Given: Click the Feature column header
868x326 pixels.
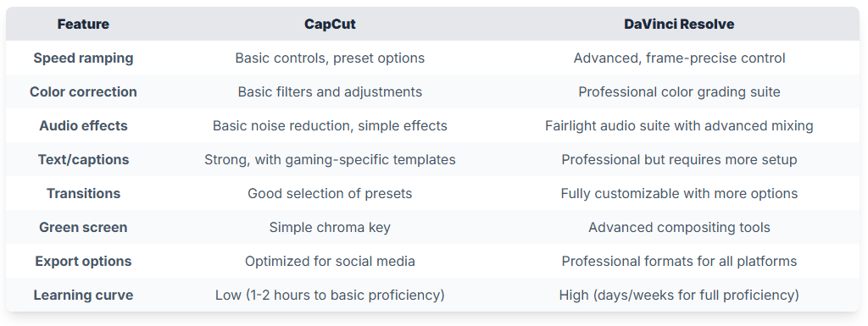Looking at the screenshot, I should pos(83,25).
